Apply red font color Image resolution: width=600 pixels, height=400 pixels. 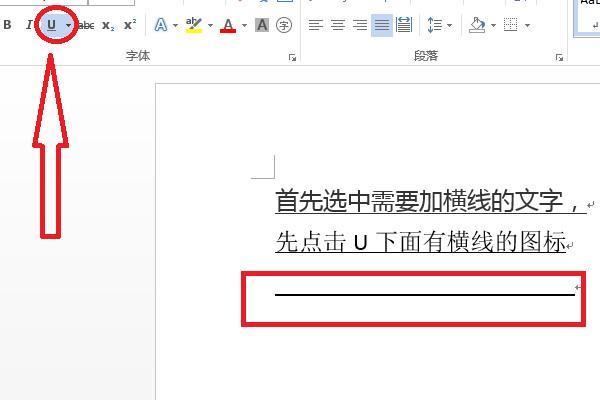click(228, 26)
